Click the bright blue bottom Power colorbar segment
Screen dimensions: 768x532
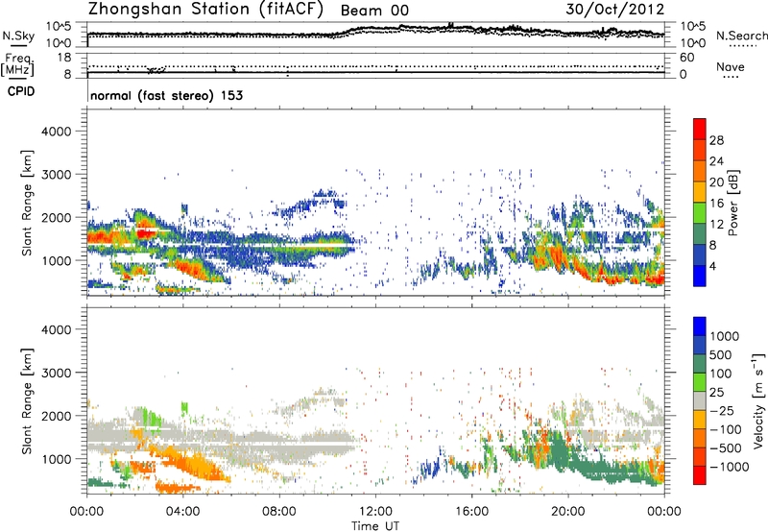point(700,276)
